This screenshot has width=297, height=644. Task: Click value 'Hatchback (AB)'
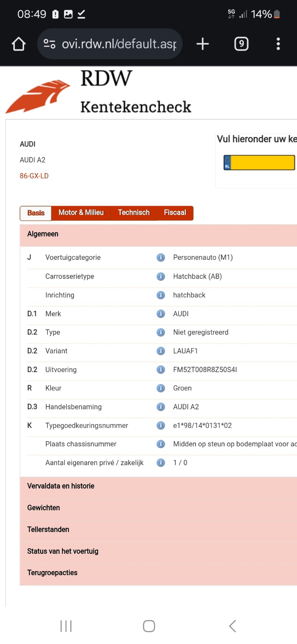coord(198,277)
